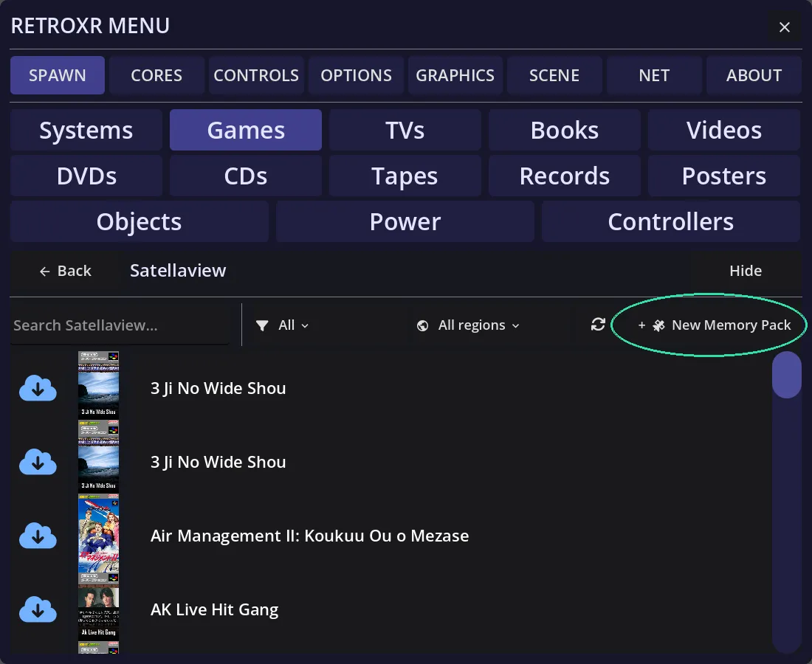This screenshot has width=812, height=664.
Task: Go Back from Satellaview list
Action: pyautogui.click(x=65, y=271)
